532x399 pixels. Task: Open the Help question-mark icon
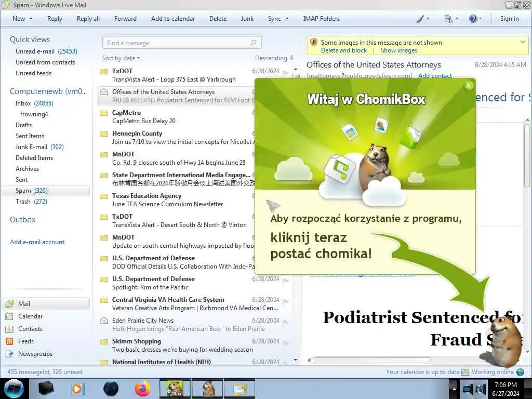tap(473, 19)
